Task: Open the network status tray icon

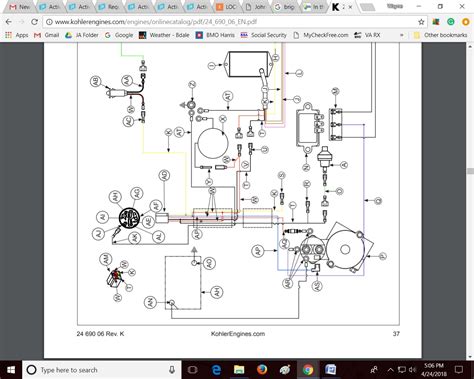Action: point(402,370)
